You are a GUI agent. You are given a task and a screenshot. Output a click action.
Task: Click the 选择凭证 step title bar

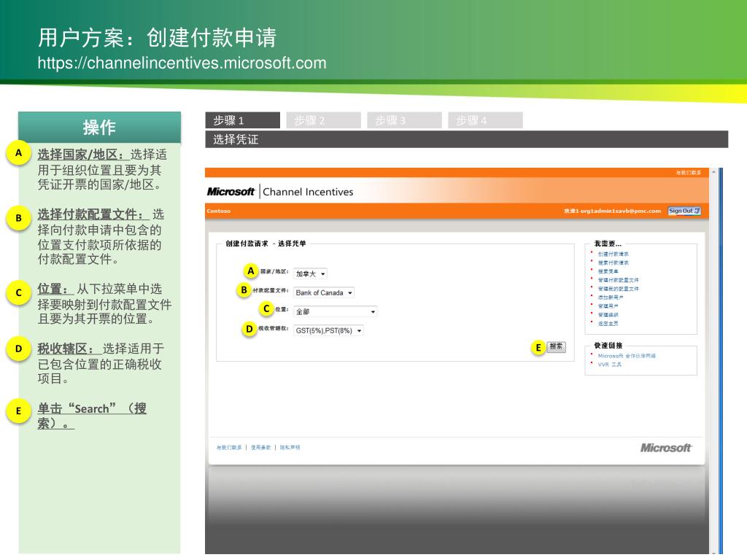point(466,139)
